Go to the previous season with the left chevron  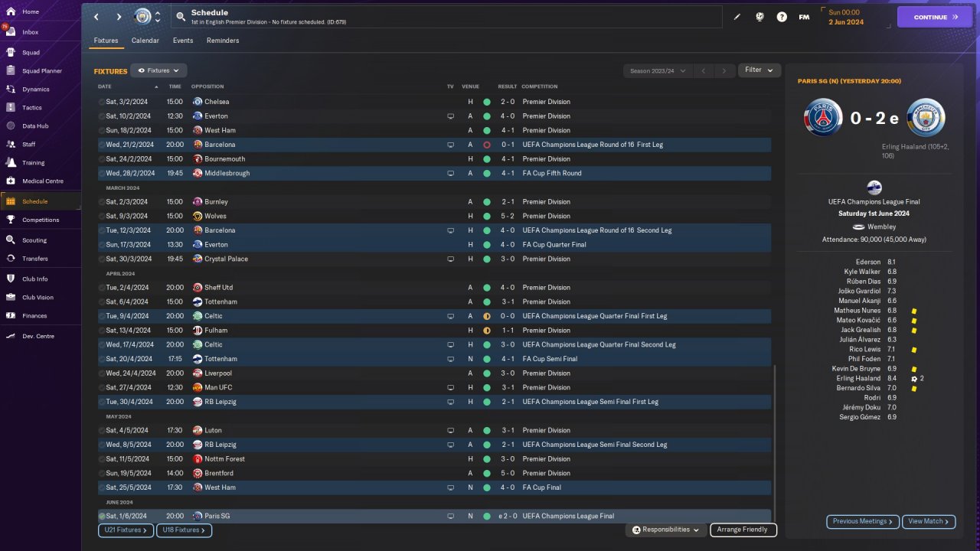coord(704,71)
